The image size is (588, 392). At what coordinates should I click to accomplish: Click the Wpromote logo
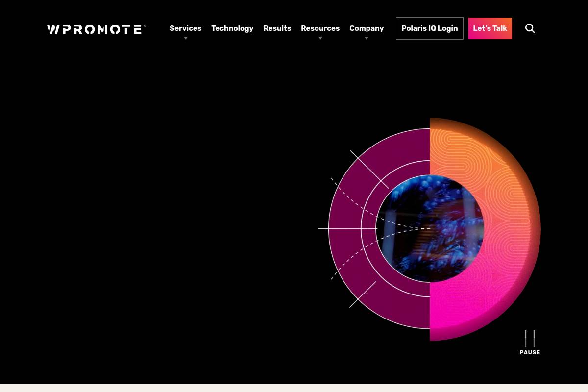[97, 29]
